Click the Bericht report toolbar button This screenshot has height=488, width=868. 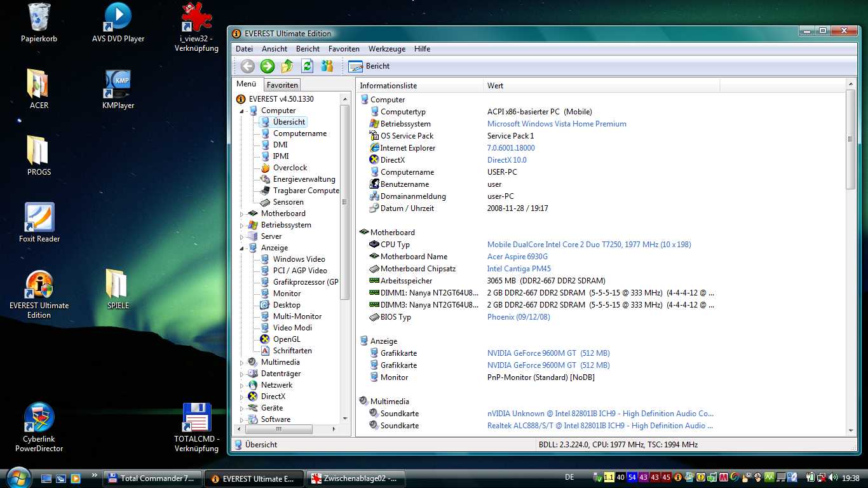369,66
